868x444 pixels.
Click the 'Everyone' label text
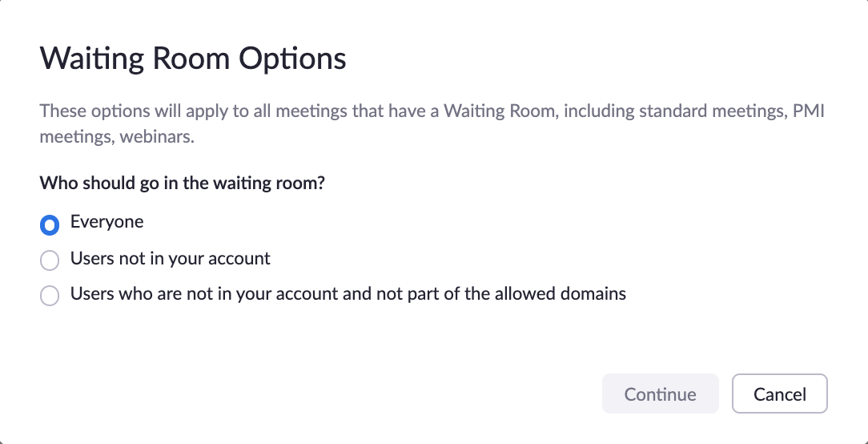(106, 222)
